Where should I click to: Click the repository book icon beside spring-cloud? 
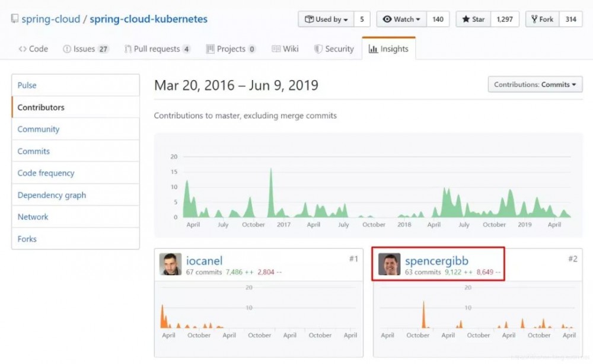tap(14, 18)
